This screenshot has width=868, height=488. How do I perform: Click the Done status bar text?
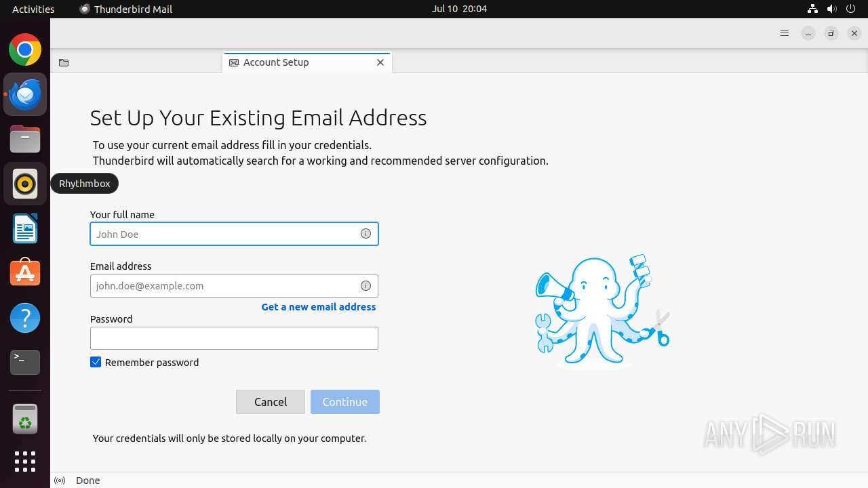tap(88, 481)
